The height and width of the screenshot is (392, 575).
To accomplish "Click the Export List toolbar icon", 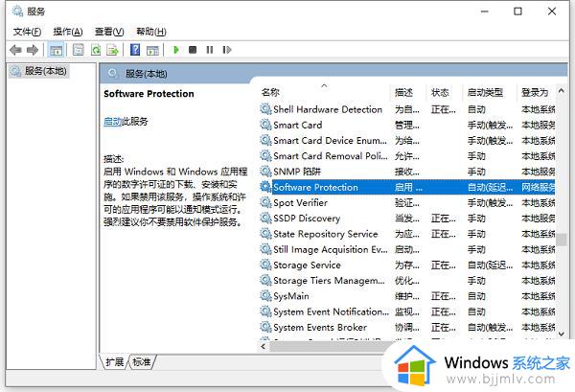I will [112, 50].
